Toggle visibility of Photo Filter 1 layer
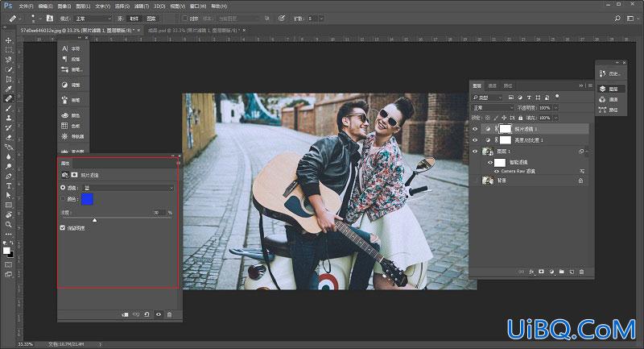 click(475, 129)
